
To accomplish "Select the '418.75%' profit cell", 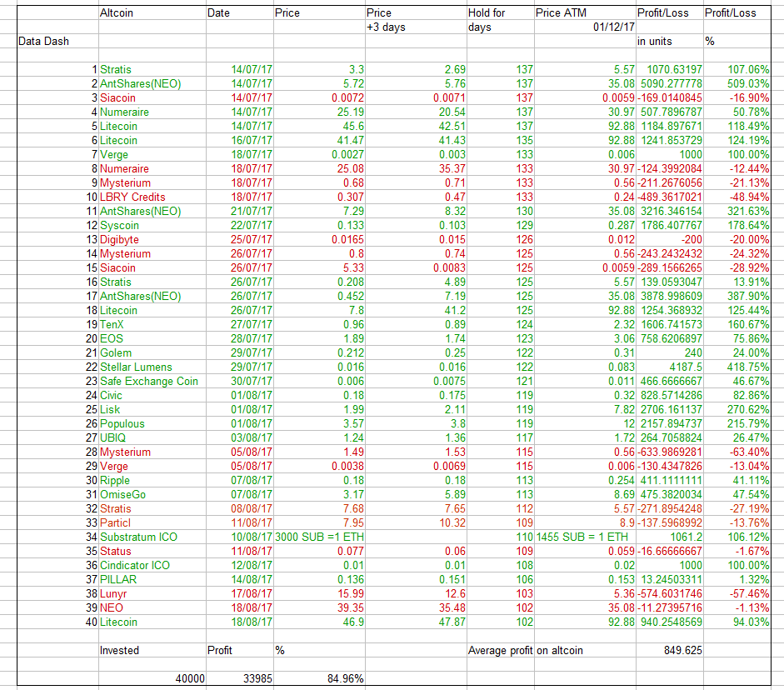I will (x=737, y=367).
